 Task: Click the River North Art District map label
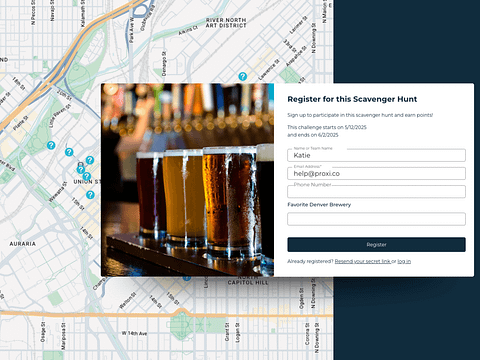(x=226, y=23)
